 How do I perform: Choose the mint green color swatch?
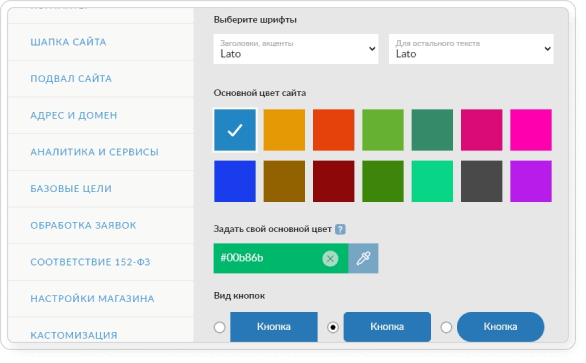432,181
